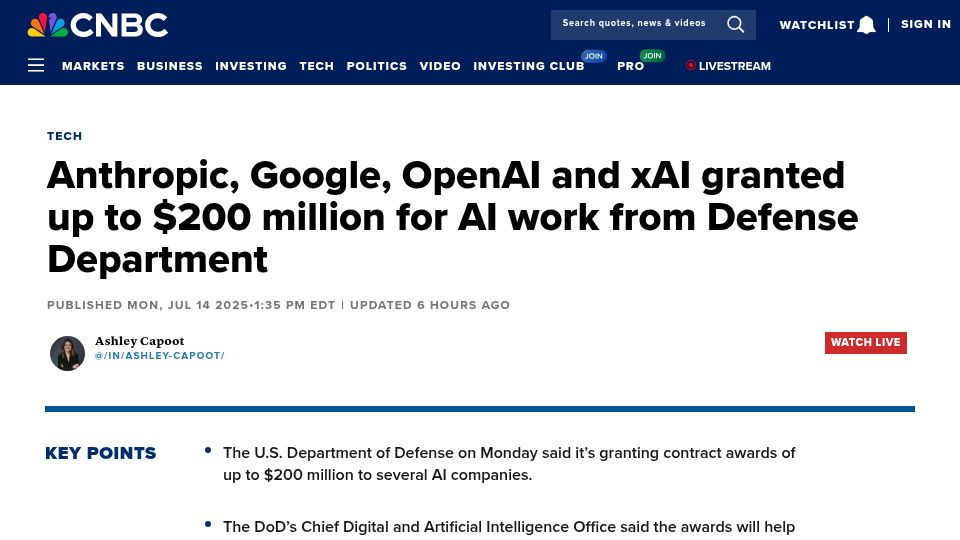Open the Markets menu
Viewport: 960px width, 540px height.
(x=93, y=66)
